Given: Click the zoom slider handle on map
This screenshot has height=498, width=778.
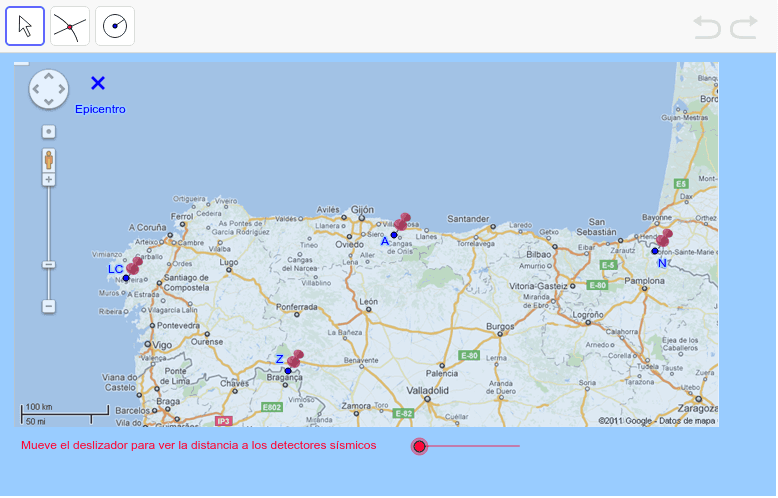Looking at the screenshot, I should click(49, 264).
